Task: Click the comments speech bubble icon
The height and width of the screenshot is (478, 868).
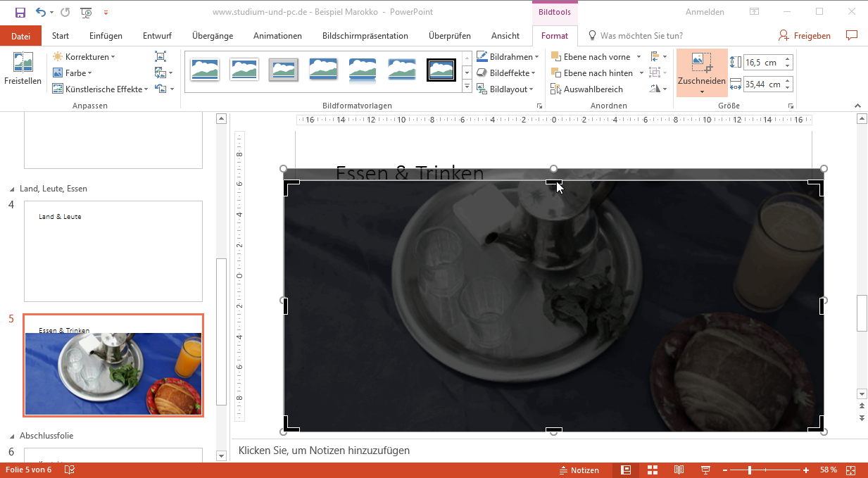Action: (x=852, y=35)
